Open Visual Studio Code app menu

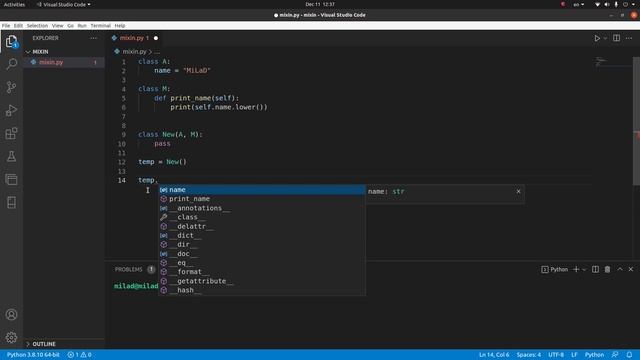[64, 4]
